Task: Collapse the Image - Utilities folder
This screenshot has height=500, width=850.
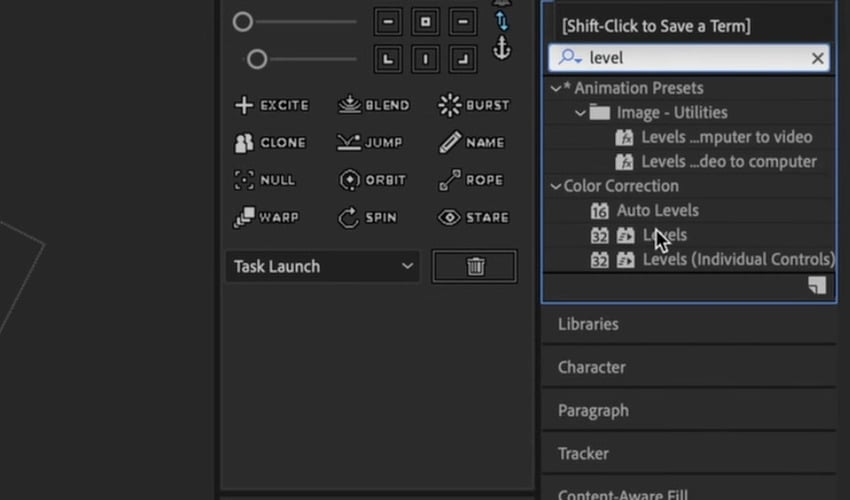Action: tap(580, 113)
